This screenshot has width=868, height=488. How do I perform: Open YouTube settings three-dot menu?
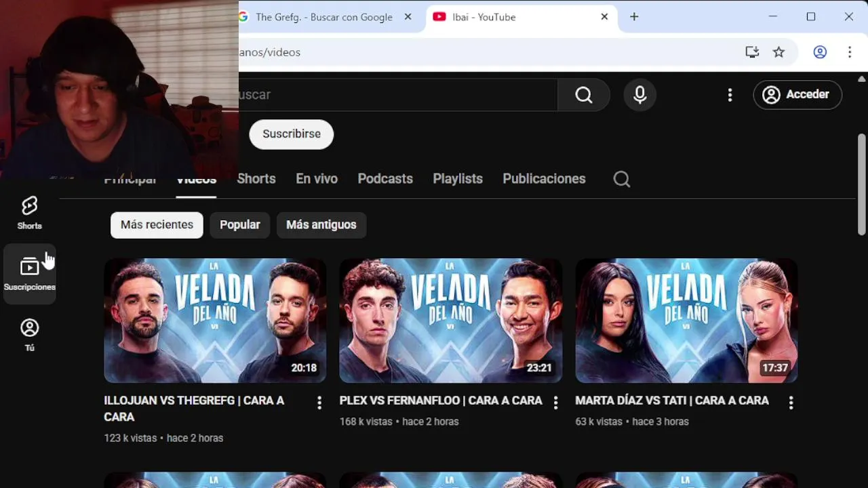click(x=730, y=95)
